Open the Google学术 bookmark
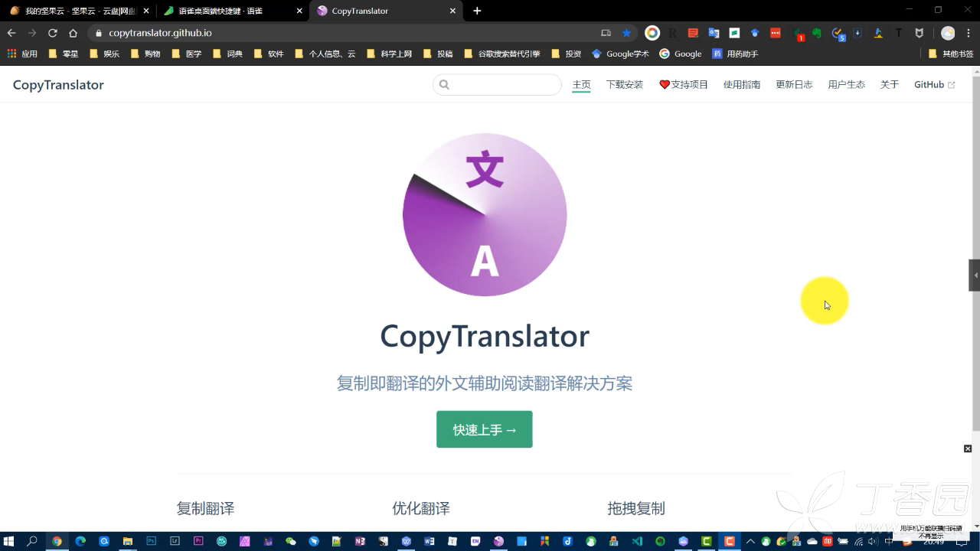Viewport: 980px width, 551px height. point(620,54)
